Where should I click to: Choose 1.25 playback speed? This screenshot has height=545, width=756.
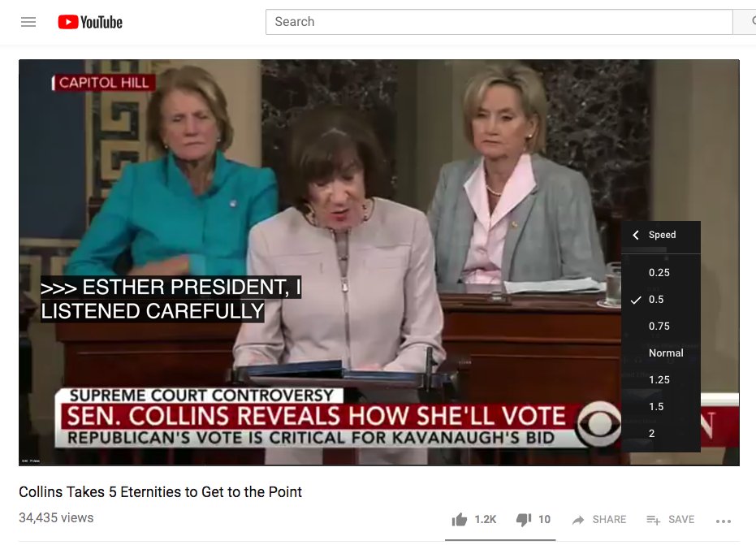coord(660,380)
